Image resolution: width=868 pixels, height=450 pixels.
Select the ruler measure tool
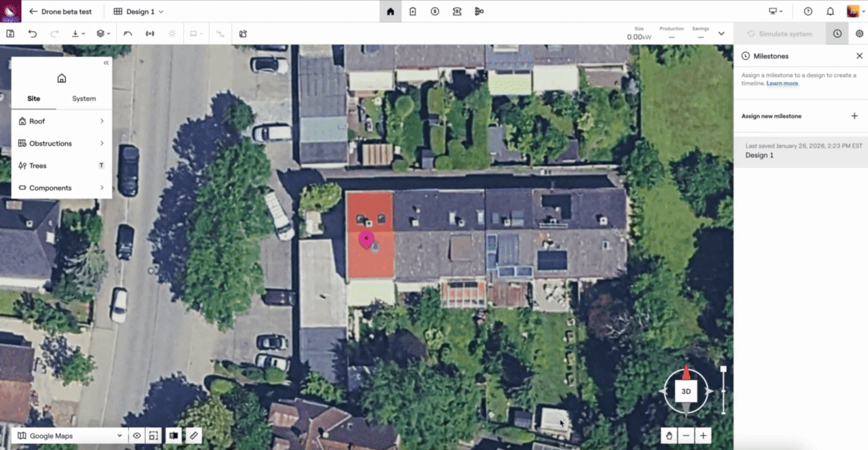pyautogui.click(x=194, y=436)
